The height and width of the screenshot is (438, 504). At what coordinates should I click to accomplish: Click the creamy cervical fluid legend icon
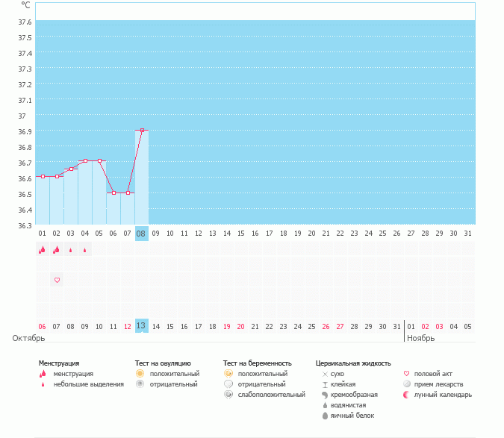tap(325, 394)
